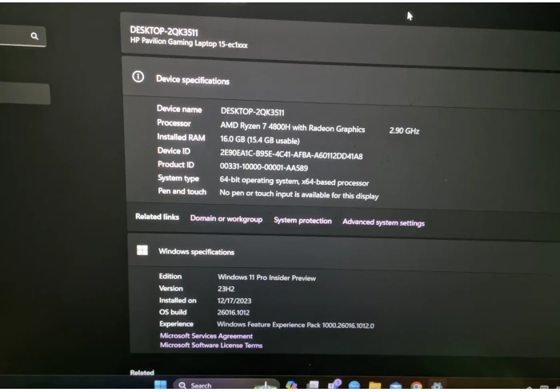Open the Domain or workgroup link

226,219
